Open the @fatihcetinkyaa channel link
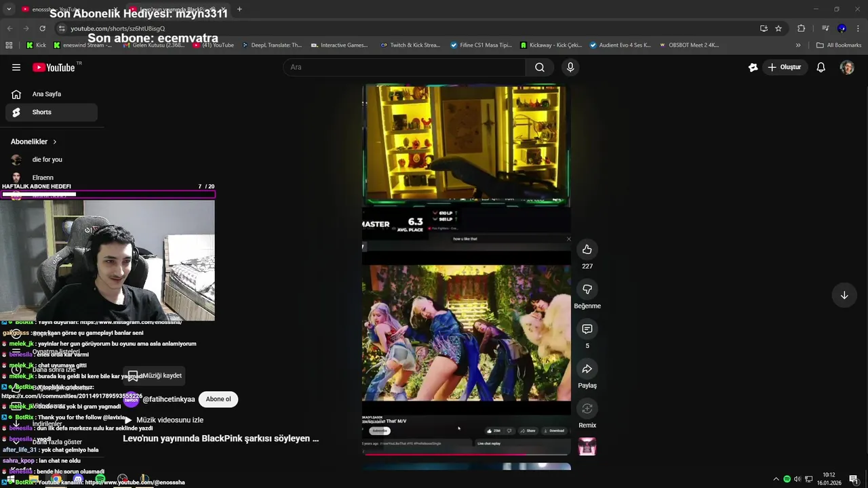The image size is (868, 488). tap(169, 399)
